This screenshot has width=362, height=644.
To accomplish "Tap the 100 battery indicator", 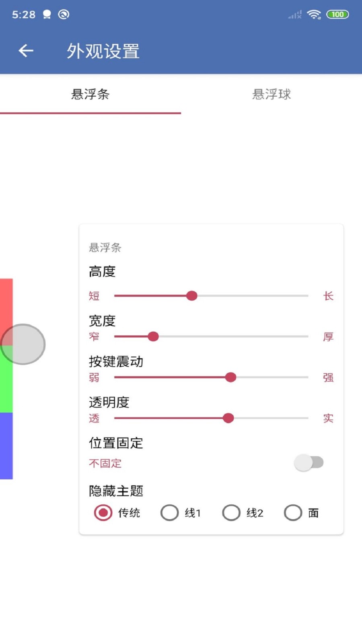I will click(338, 14).
